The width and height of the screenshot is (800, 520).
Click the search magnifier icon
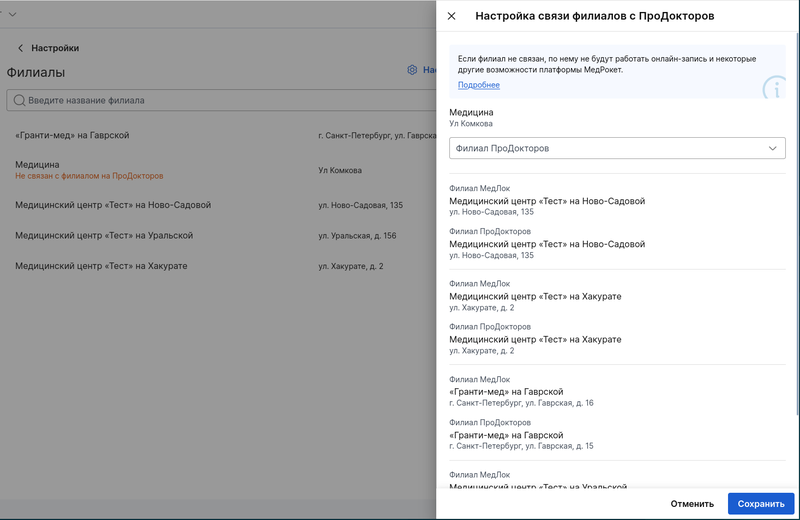click(x=19, y=100)
